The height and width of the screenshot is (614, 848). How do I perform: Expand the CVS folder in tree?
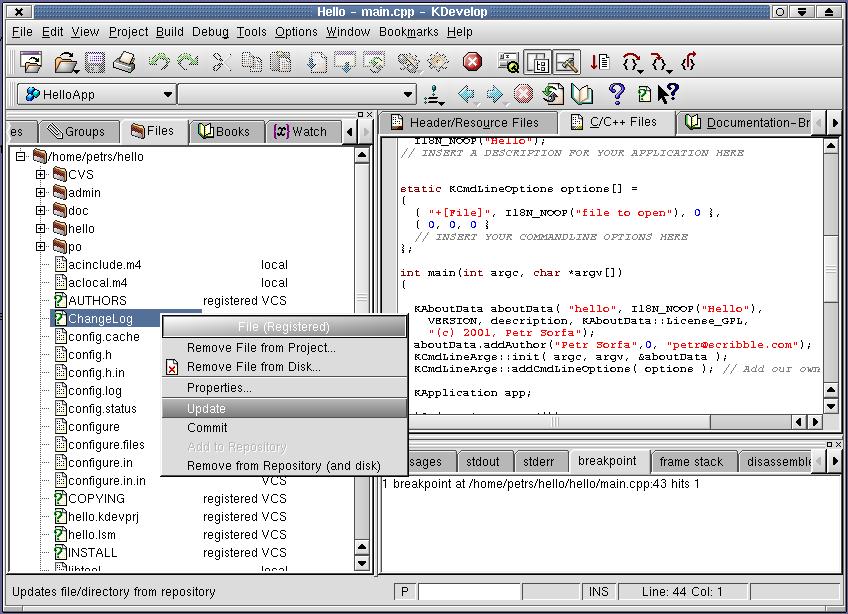tap(41, 175)
